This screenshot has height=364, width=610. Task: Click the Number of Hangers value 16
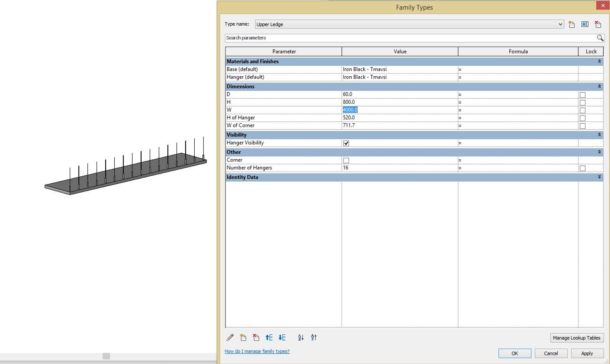pos(400,168)
